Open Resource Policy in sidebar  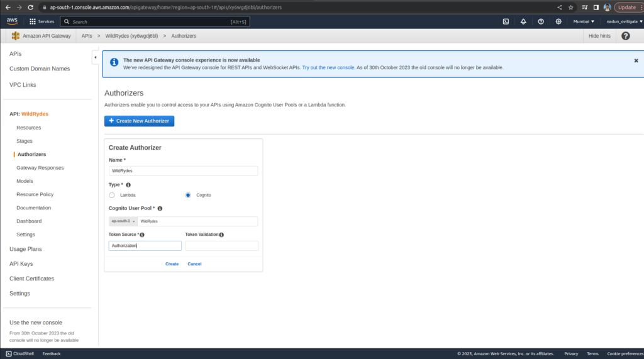(35, 194)
